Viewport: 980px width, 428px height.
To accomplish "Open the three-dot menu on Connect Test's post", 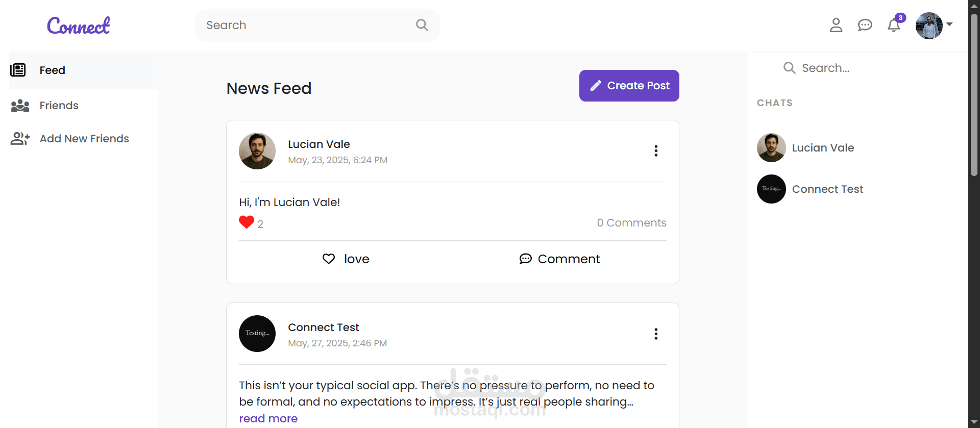I will click(656, 334).
